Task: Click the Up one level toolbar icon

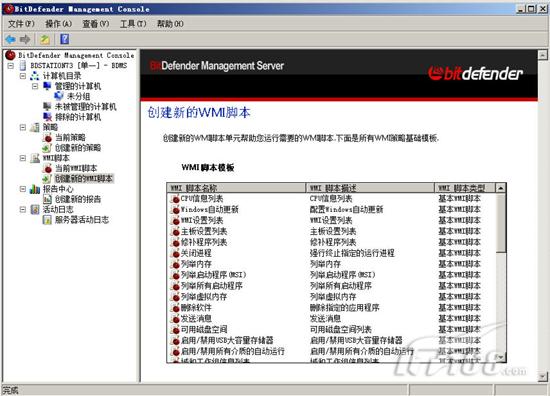Action: pyautogui.click(x=45, y=39)
